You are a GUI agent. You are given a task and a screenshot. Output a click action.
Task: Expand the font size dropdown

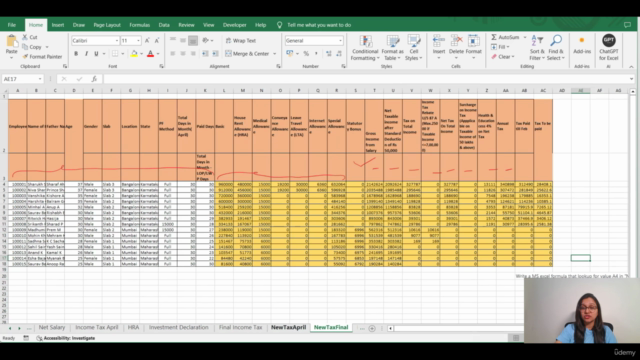[138, 40]
